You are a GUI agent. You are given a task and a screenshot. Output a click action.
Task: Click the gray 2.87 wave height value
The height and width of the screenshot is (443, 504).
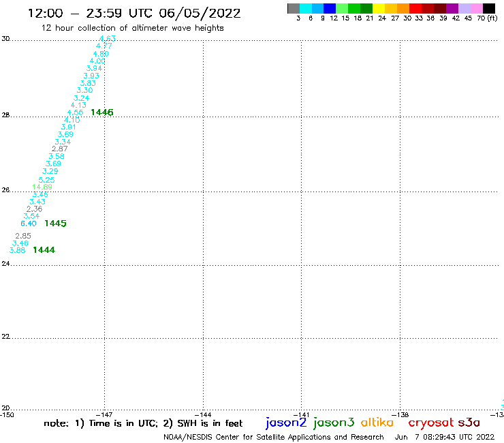(x=60, y=149)
